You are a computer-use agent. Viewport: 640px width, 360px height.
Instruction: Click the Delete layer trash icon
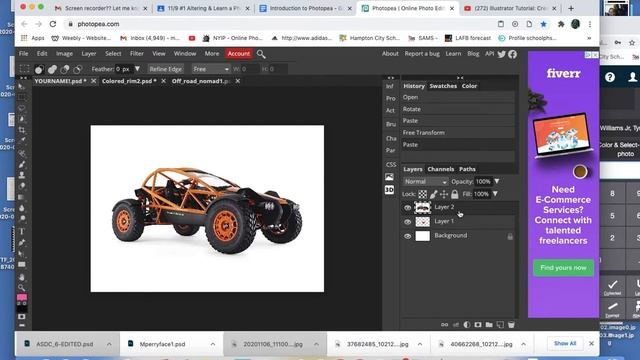coord(511,325)
